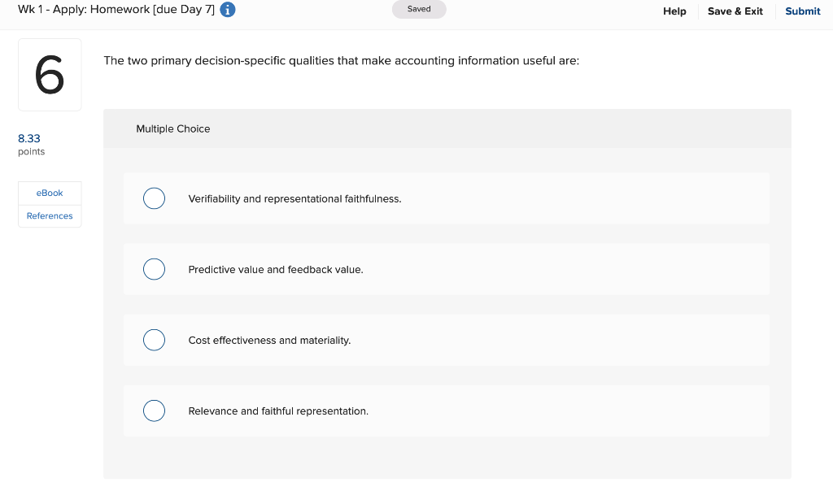
Task: Click the question prompt text
Action: tap(342, 60)
